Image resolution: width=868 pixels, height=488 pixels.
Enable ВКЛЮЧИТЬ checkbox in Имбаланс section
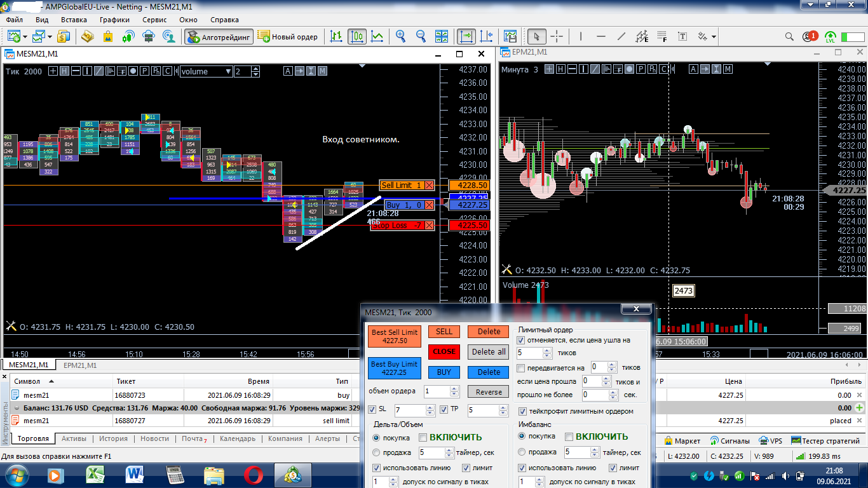[569, 437]
